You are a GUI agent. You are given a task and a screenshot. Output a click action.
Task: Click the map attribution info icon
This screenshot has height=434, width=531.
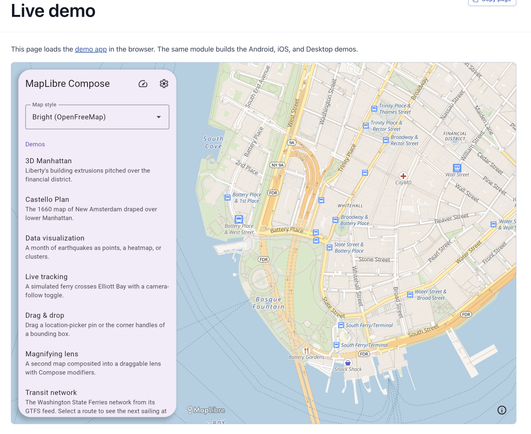tap(502, 410)
